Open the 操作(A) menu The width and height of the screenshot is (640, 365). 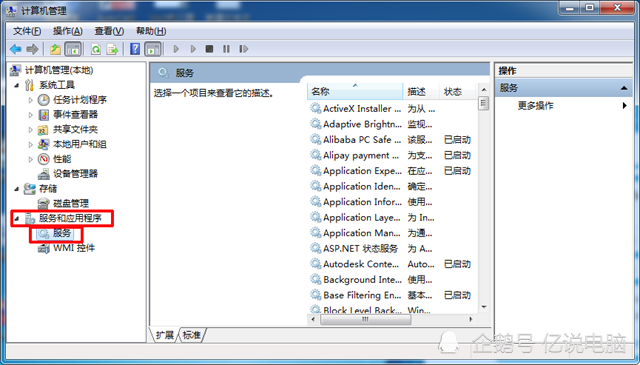(x=68, y=31)
